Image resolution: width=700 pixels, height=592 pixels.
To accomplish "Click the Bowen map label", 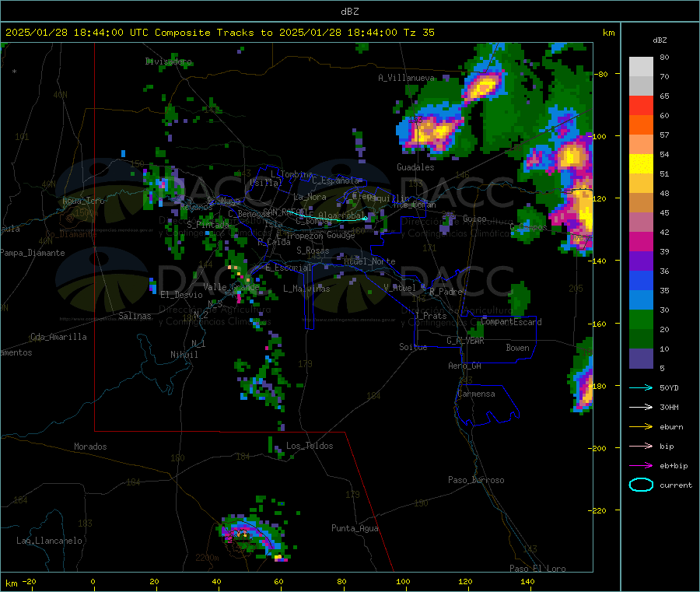I will [x=517, y=348].
